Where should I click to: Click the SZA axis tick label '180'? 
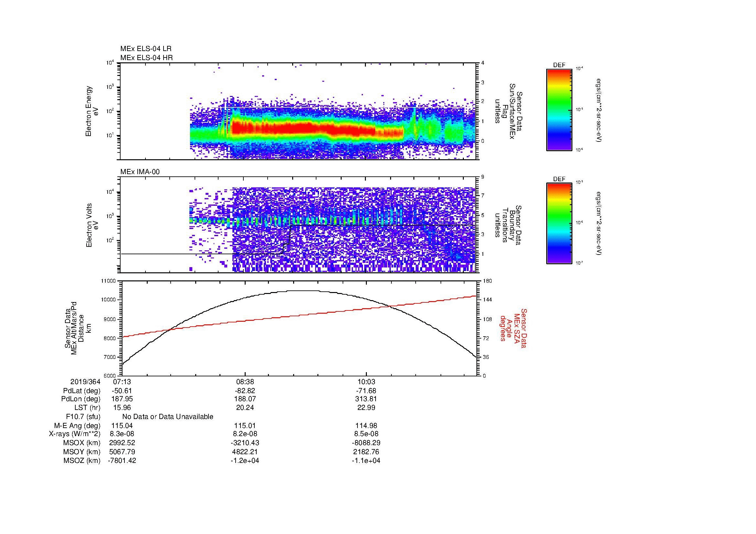pos(487,281)
